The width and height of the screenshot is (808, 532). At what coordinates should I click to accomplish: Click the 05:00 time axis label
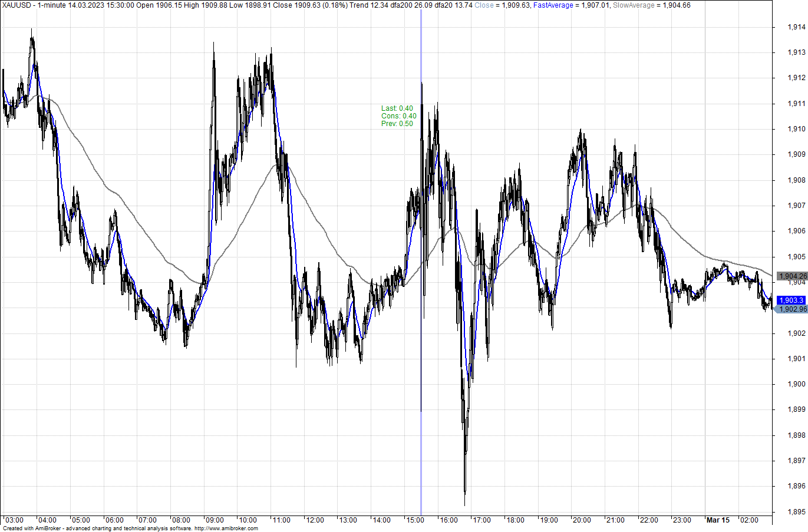(81, 520)
